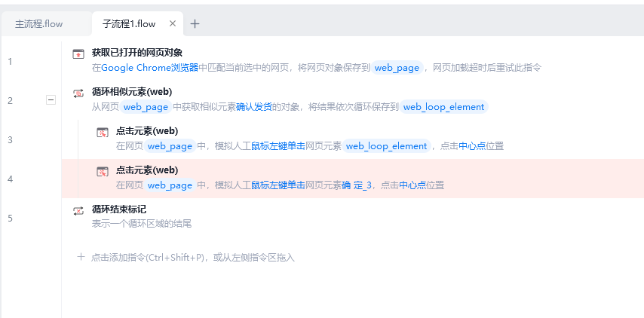Click the 获取已打开的网页对象 step icon
Image resolution: width=644 pixels, height=318 pixels.
(x=78, y=54)
